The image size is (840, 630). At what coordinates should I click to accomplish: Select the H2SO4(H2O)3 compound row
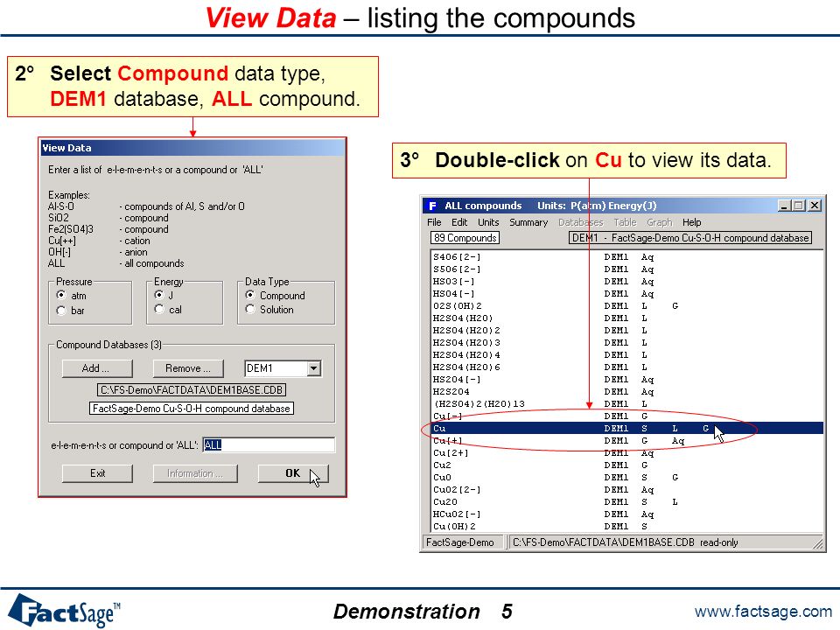[x=626, y=342]
